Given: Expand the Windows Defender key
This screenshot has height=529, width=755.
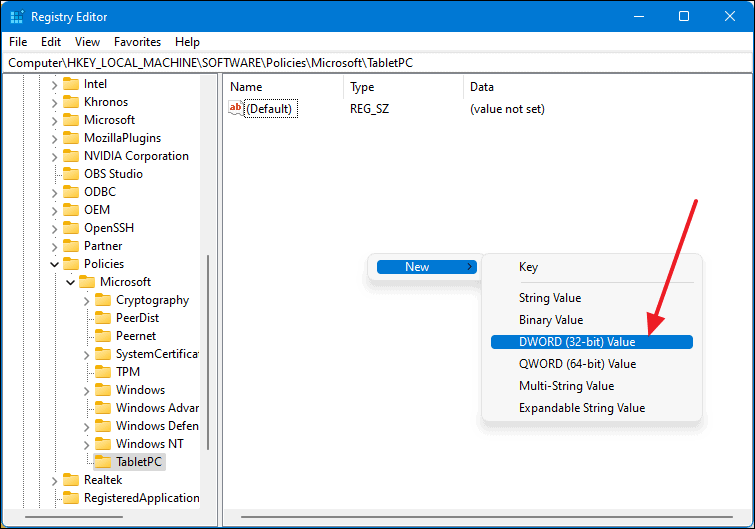Looking at the screenshot, I should 86,427.
